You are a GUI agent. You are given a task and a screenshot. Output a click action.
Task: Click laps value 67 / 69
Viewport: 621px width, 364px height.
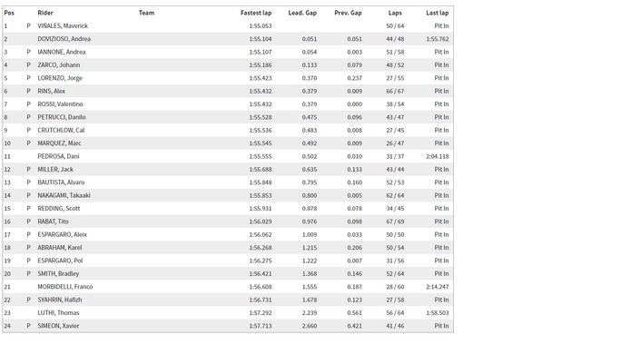click(395, 221)
